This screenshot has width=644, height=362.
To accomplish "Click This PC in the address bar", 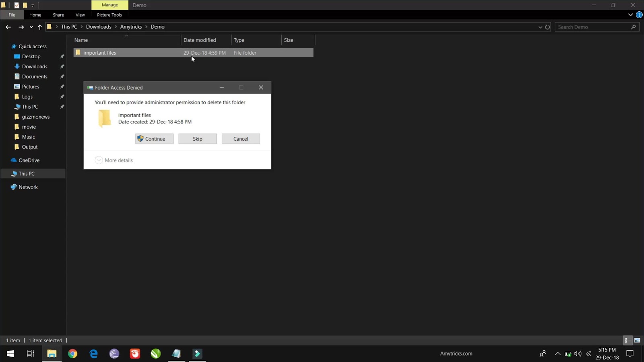I will click(69, 27).
